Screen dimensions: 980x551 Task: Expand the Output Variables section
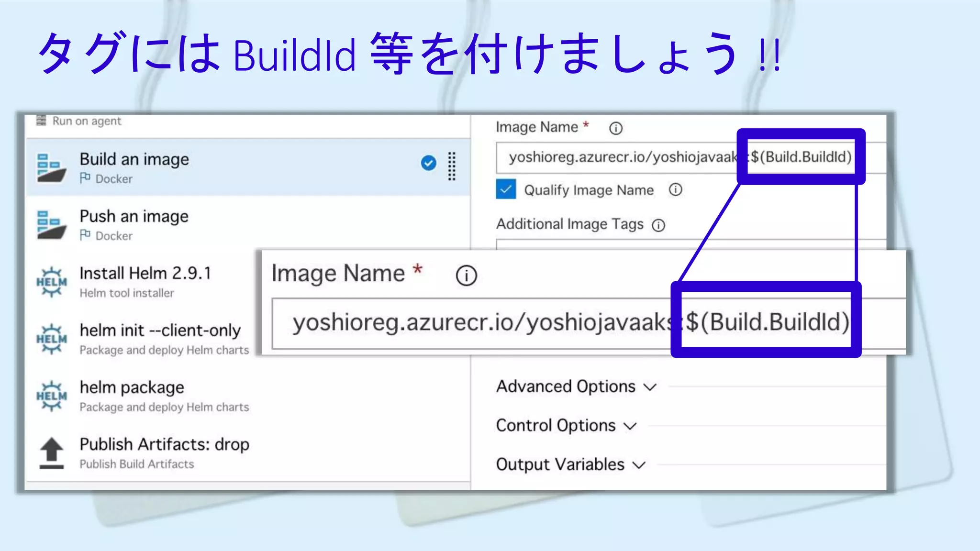click(x=571, y=464)
